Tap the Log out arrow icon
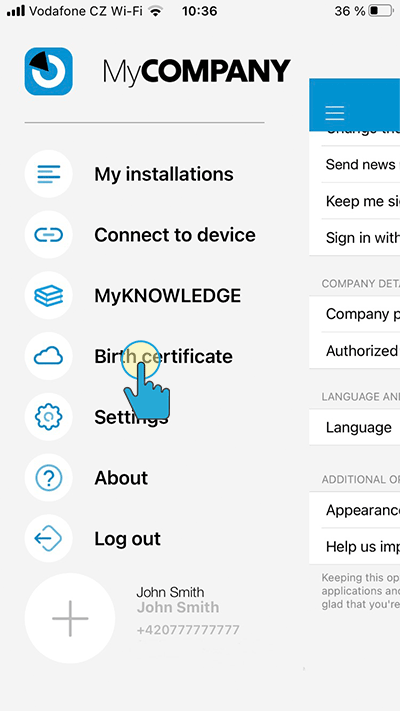Screen dimensions: 400x711 tap(49, 539)
